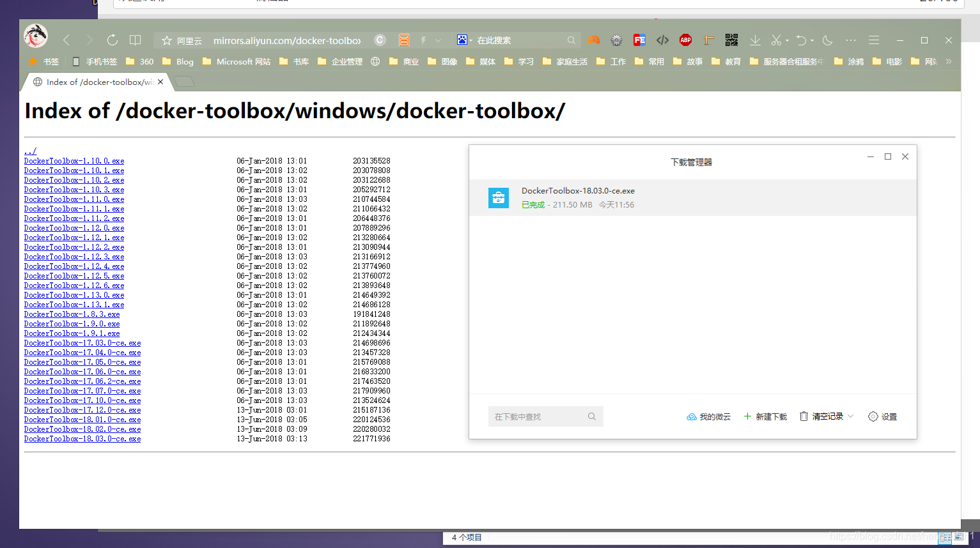
Task: Click search magnifier in download manager
Action: click(592, 416)
